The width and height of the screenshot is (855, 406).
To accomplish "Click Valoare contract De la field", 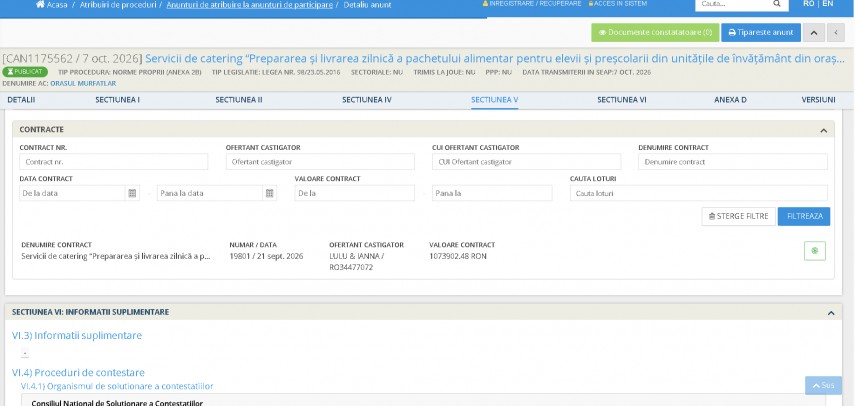I will (354, 193).
